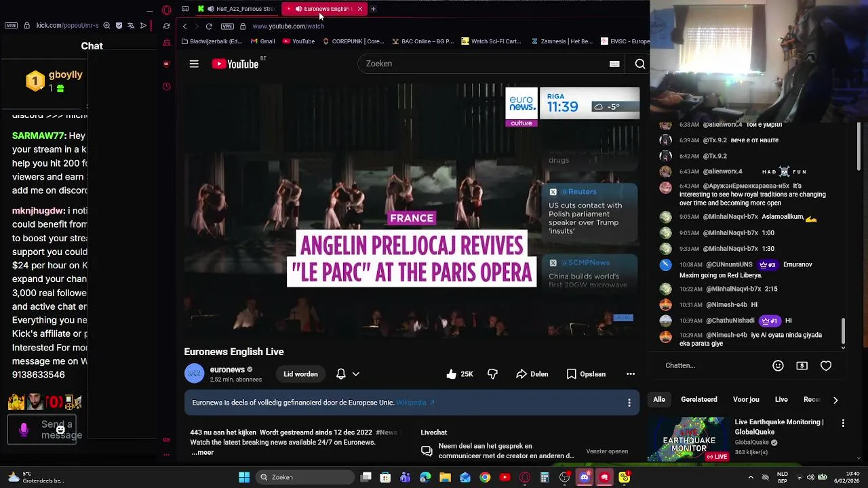Viewport: 868px width, 488px height.
Task: Open Opera sidebar history clock icon
Action: click(x=167, y=87)
